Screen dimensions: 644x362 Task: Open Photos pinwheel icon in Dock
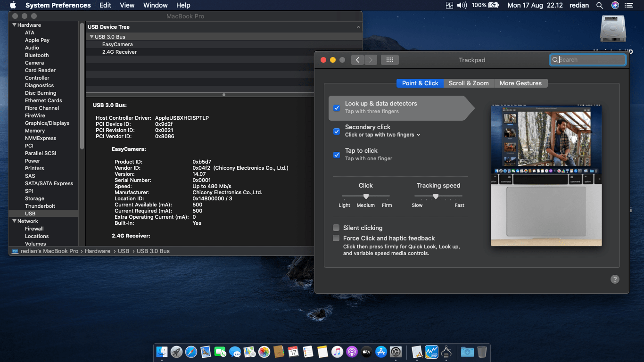[x=264, y=352]
